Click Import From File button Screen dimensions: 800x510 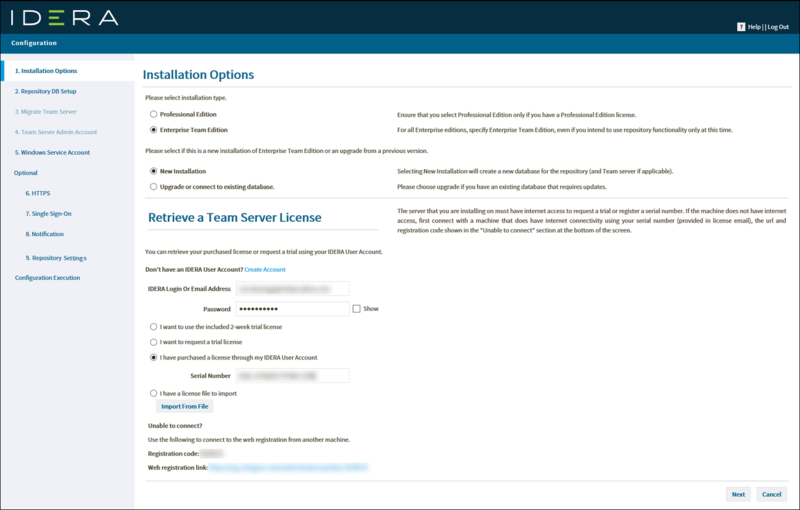point(185,406)
